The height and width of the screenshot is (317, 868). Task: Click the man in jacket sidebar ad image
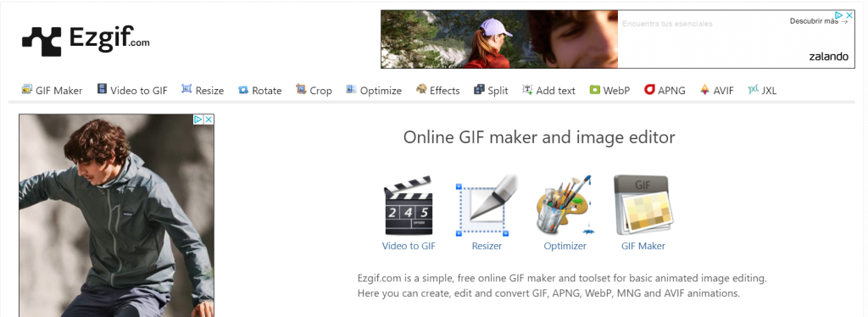[116, 216]
